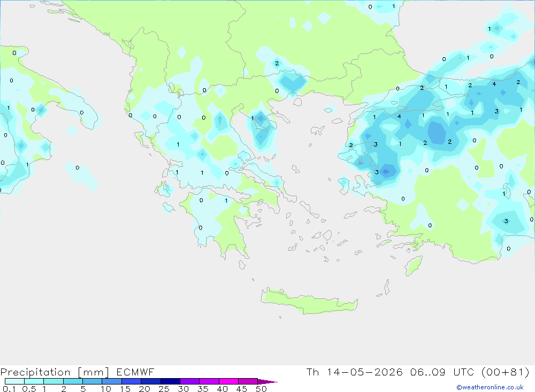The image size is (535, 392).
Task: Choose the 15–20 mm legend color swatch
Action: (x=132, y=381)
